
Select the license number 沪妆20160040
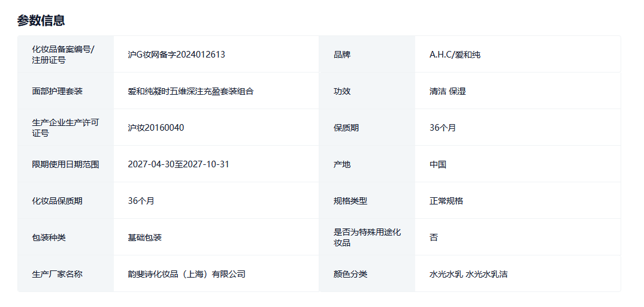click(x=156, y=128)
